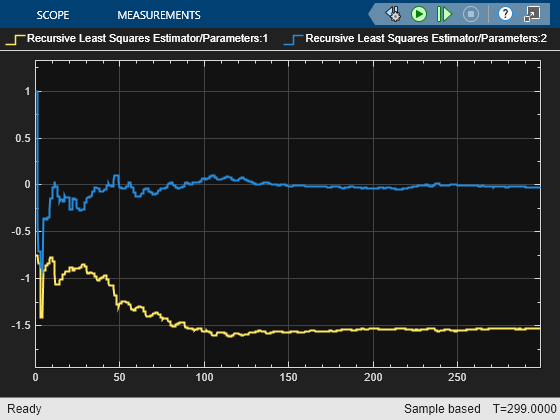Collapse the toolstrip with left arrow edge
The width and height of the screenshot is (560, 420).
tap(372, 14)
